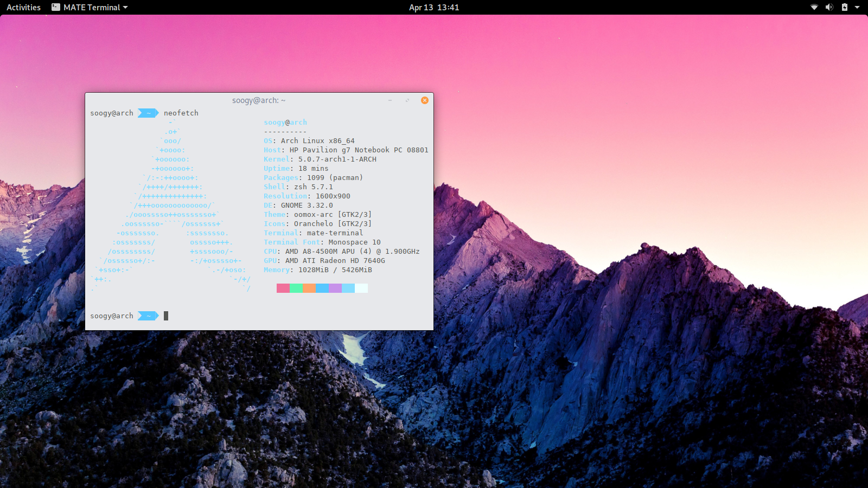Open the system status menu dropdown arrow
868x488 pixels.
(x=857, y=7)
